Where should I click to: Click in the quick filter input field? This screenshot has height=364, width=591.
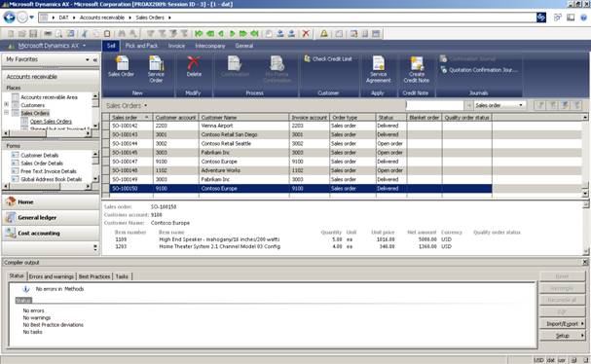coord(435,105)
